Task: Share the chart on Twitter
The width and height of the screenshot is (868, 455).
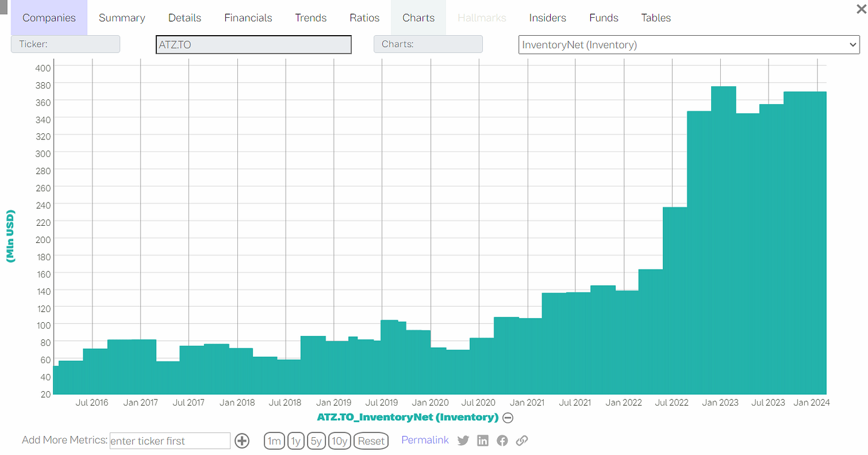Action: click(463, 441)
